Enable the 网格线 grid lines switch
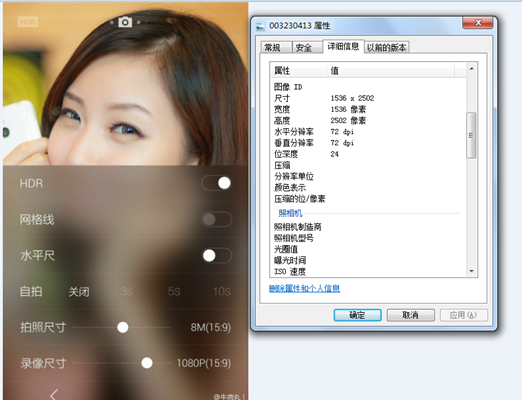The width and height of the screenshot is (522, 400). coord(217,219)
